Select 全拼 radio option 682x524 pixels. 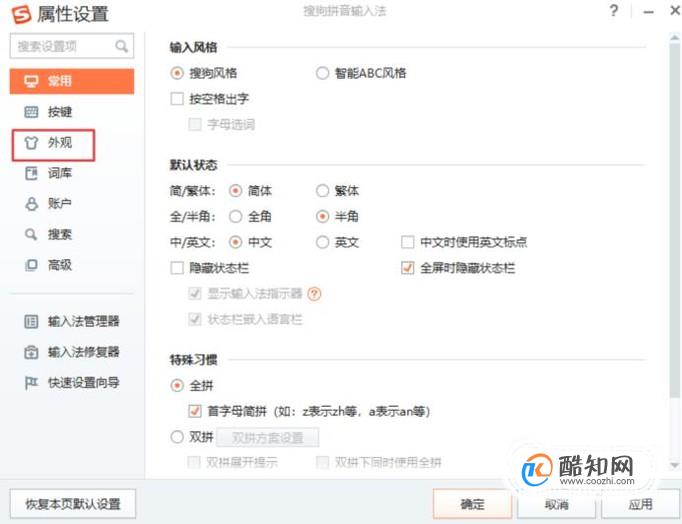[177, 385]
